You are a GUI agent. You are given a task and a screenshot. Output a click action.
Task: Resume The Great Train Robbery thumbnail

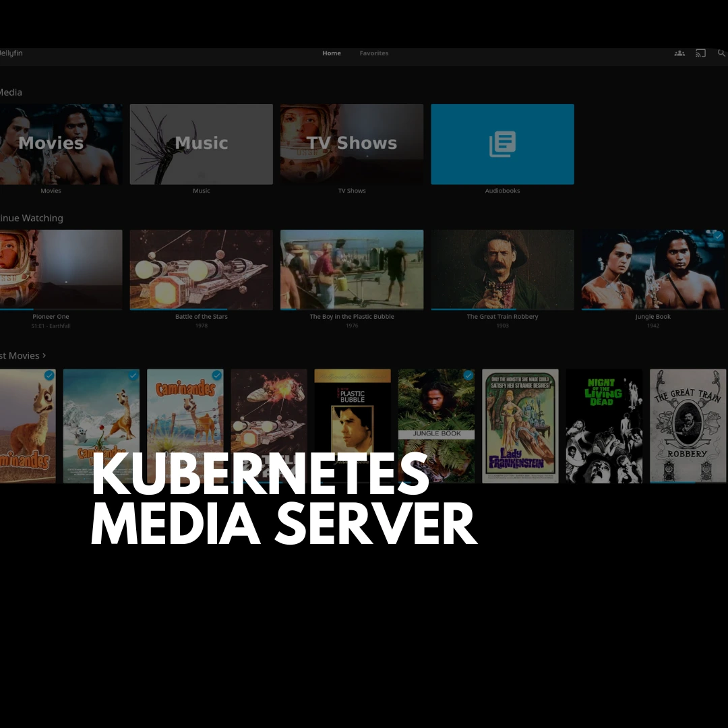502,269
